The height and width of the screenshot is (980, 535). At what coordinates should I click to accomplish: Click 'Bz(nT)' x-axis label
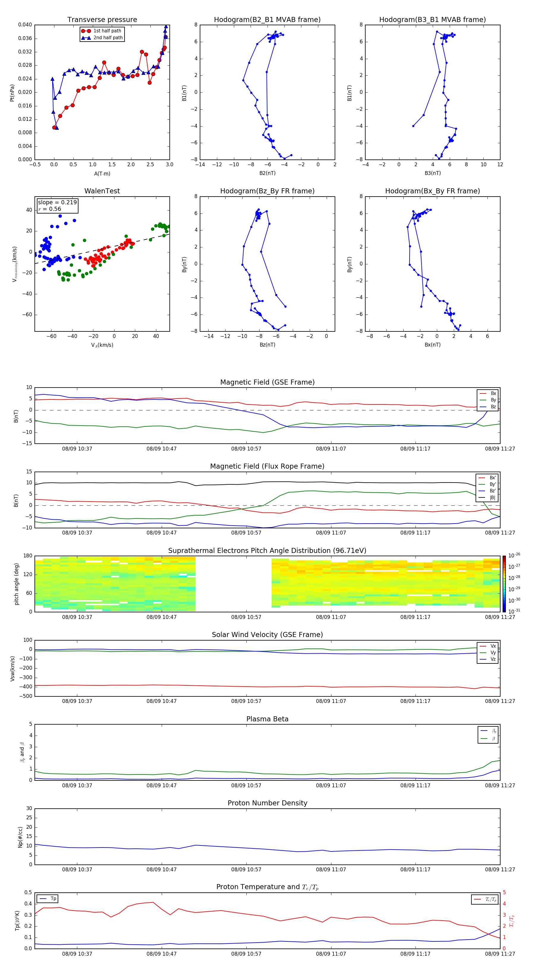coord(267,345)
